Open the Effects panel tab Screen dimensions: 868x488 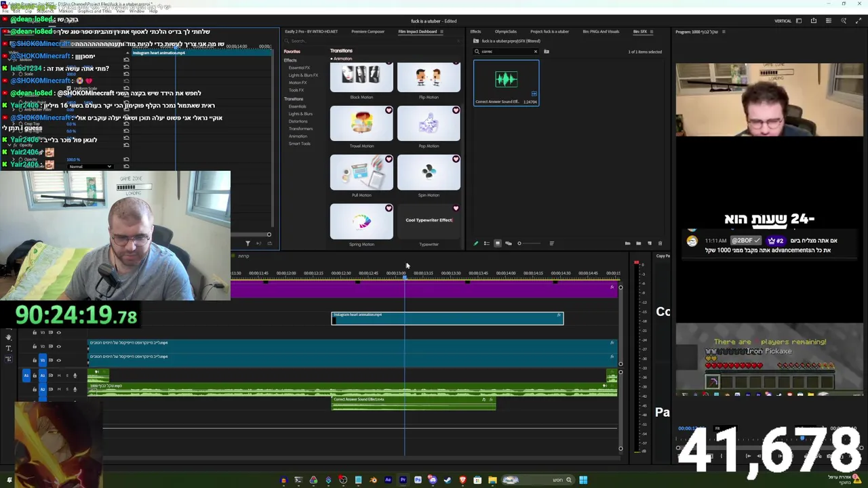[x=476, y=31]
